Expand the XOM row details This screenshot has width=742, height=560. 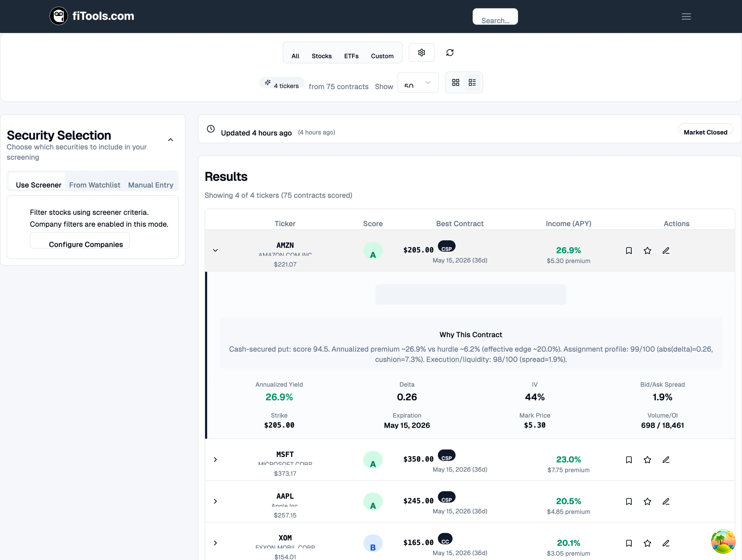(x=215, y=543)
